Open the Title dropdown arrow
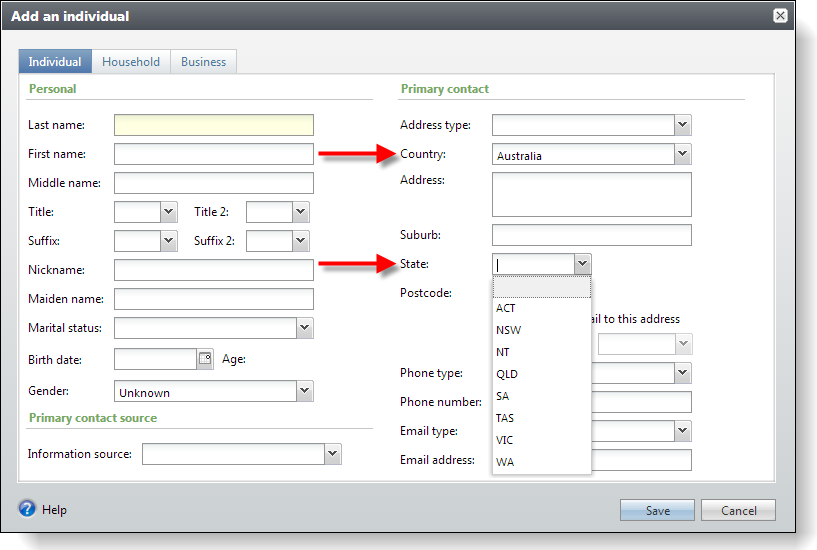The height and width of the screenshot is (550, 817). pyautogui.click(x=168, y=212)
